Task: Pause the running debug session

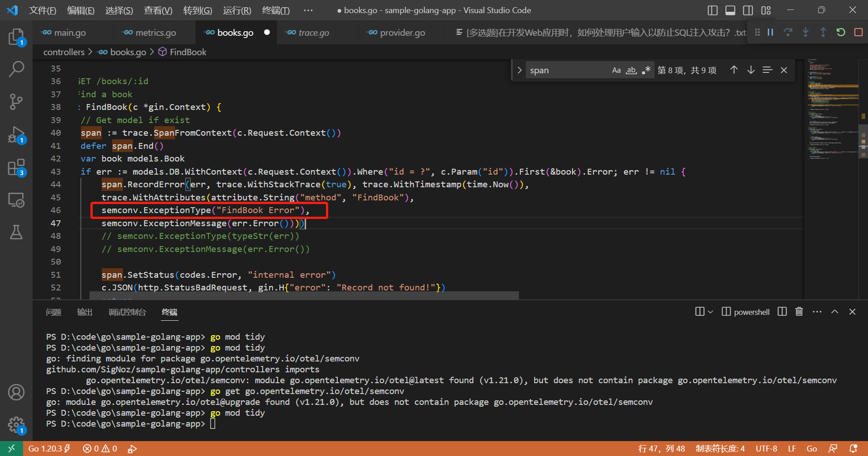Action: tap(770, 32)
